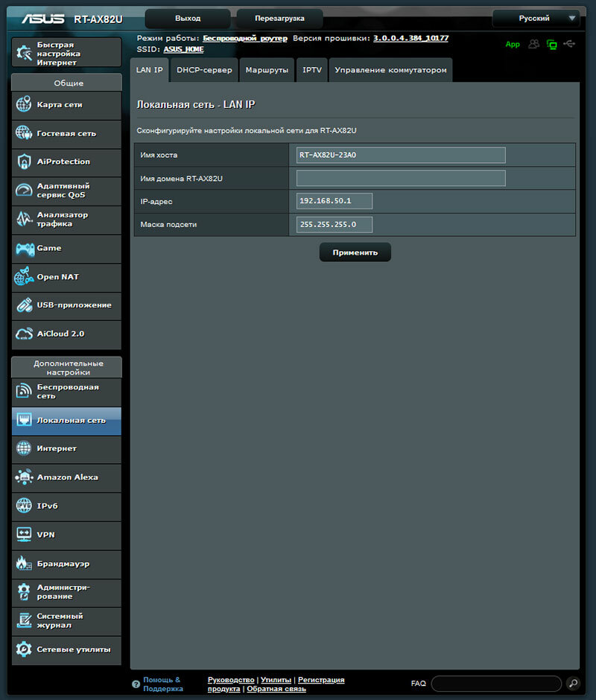Select Локальная сеть menu label

click(71, 420)
